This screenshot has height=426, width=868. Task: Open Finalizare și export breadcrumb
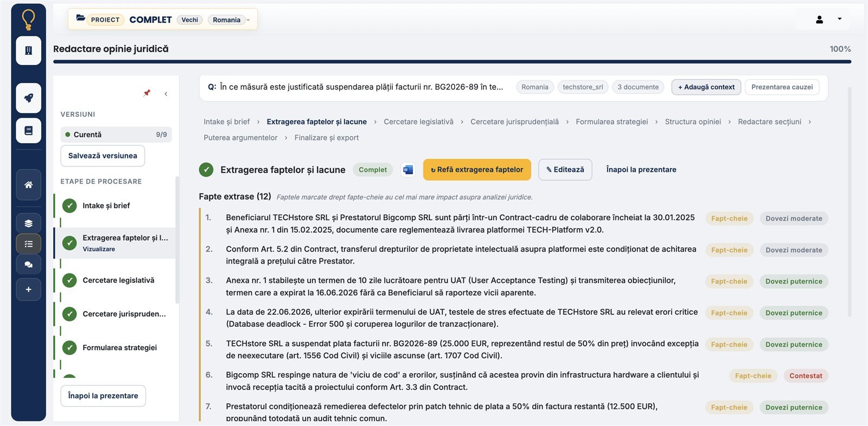327,138
